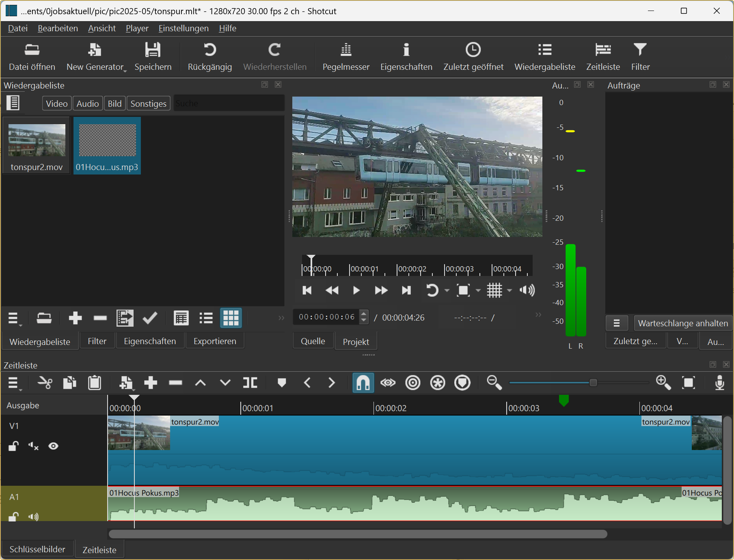734x560 pixels.
Task: Switch to the Schlüsselbilder tab
Action: pyautogui.click(x=37, y=549)
